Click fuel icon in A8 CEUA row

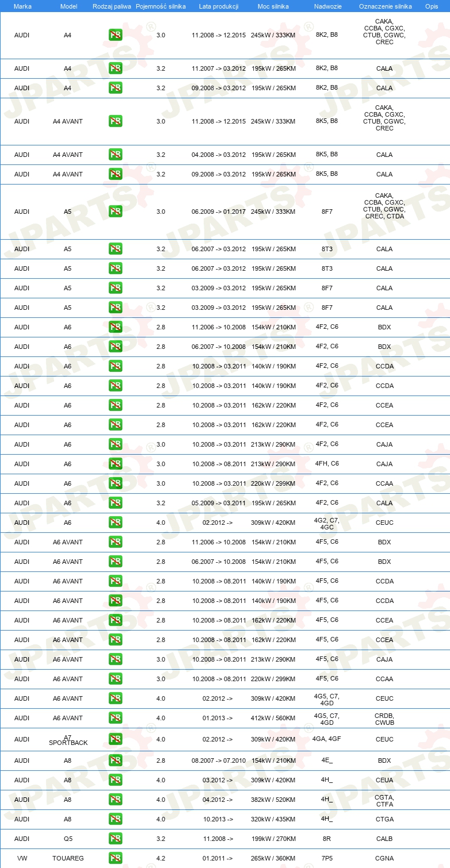point(116,780)
